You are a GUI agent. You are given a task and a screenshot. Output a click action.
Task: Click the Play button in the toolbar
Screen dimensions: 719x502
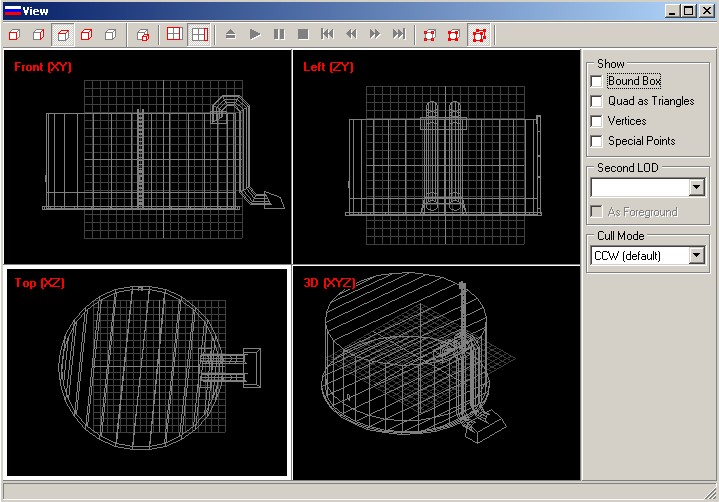coord(254,35)
